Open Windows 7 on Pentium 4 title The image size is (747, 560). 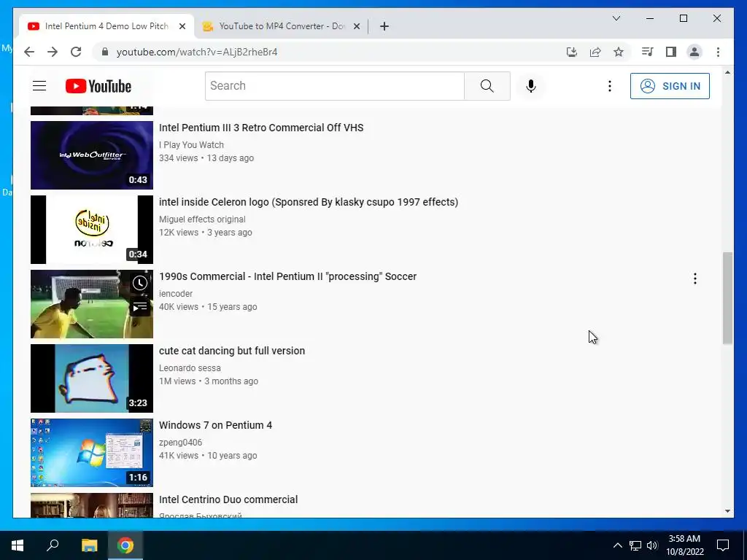coord(215,425)
